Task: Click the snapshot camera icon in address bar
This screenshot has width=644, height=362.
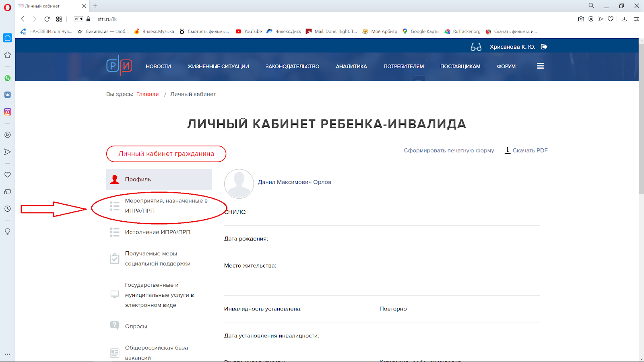Action: tap(581, 19)
